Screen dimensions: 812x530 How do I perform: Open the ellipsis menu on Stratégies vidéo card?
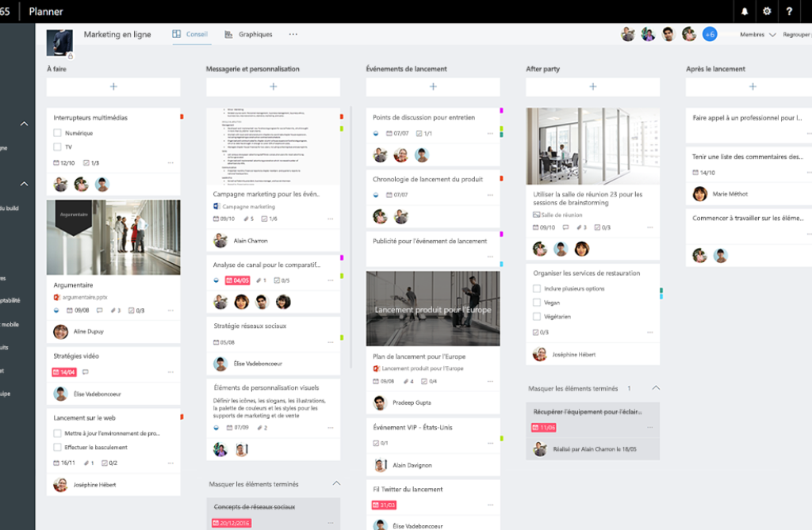coord(170,372)
